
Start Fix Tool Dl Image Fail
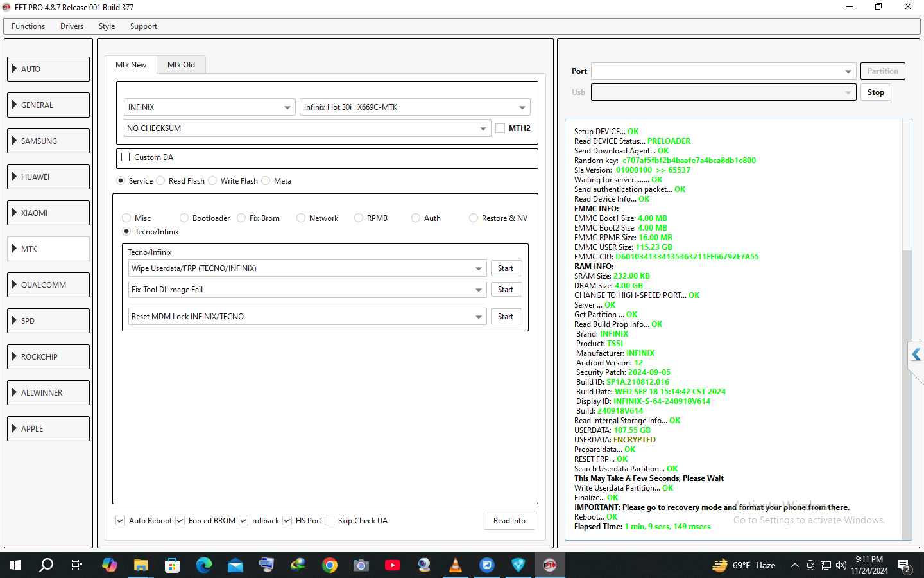506,290
